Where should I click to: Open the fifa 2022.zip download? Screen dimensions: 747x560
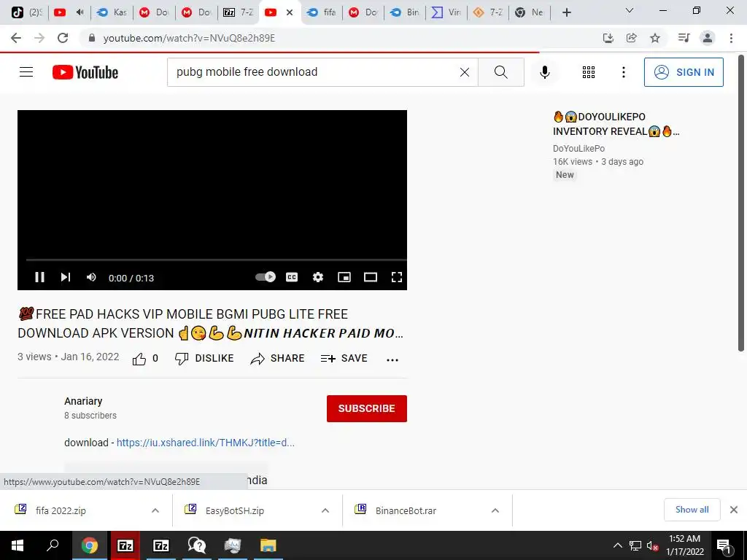[x=61, y=510]
